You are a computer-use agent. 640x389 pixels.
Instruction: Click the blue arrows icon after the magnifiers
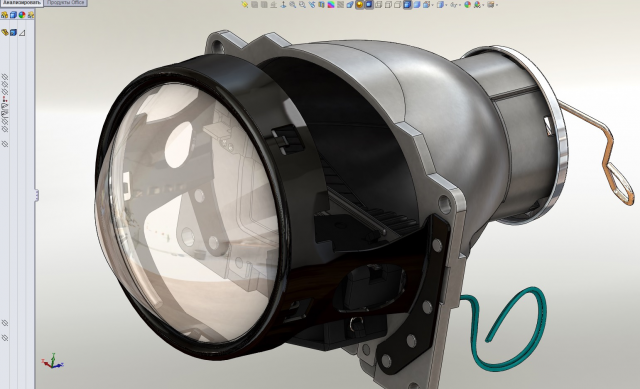312,5
